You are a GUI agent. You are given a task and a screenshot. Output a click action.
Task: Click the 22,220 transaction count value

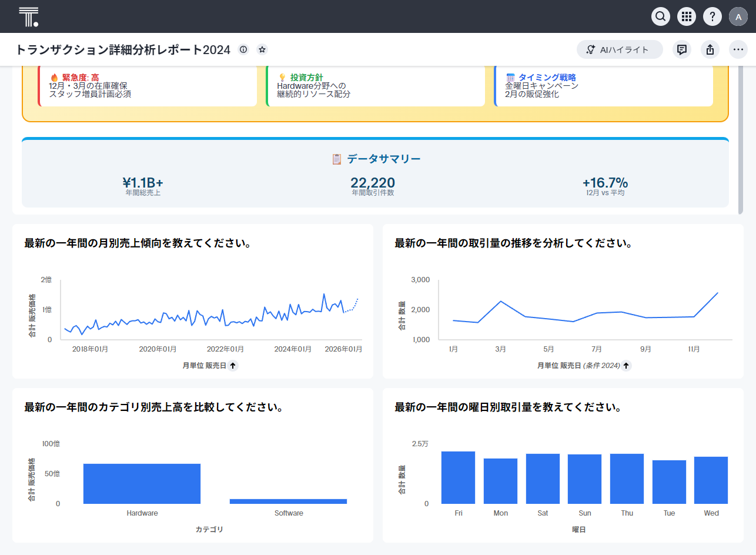[373, 183]
